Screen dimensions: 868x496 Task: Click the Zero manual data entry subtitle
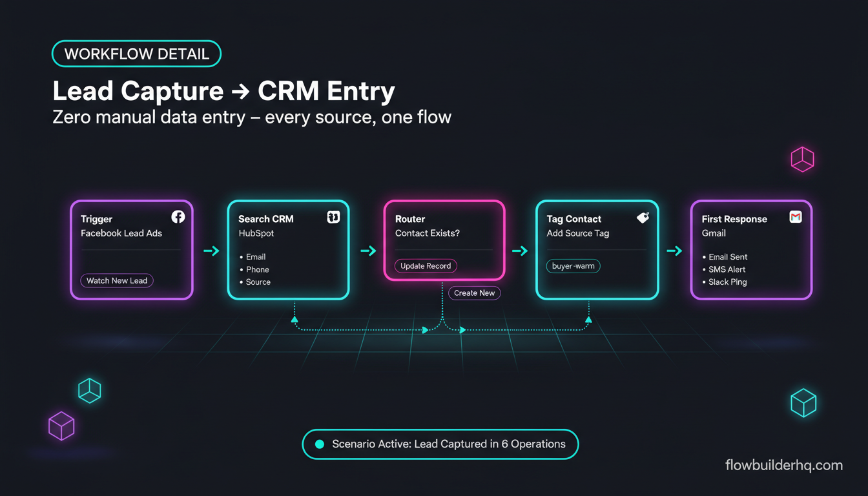(x=252, y=118)
